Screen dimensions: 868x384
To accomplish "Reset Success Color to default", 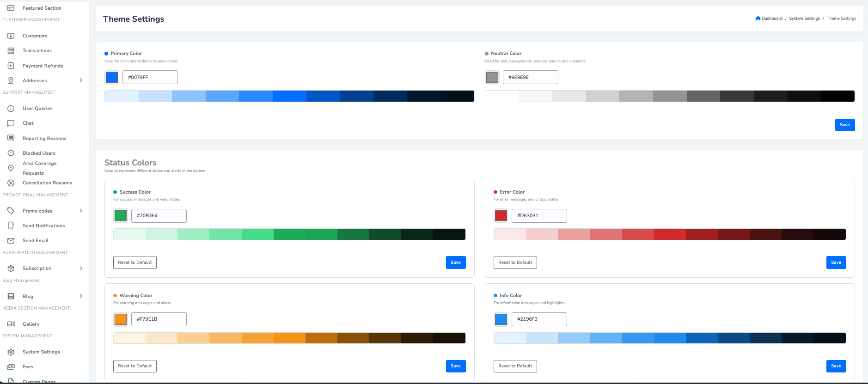I will point(135,262).
